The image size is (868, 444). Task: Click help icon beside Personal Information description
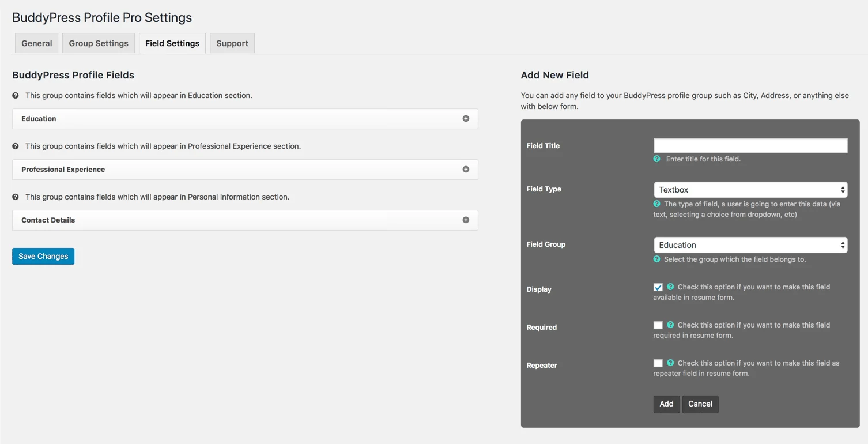pos(16,197)
